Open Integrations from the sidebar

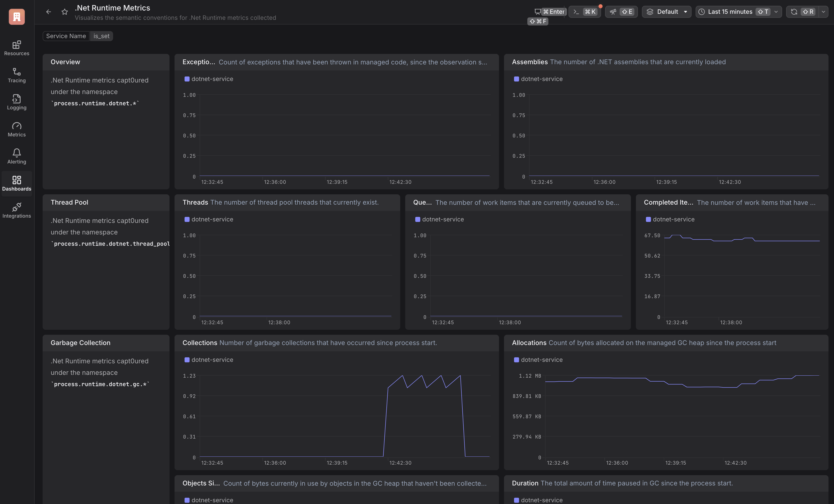pos(17,211)
